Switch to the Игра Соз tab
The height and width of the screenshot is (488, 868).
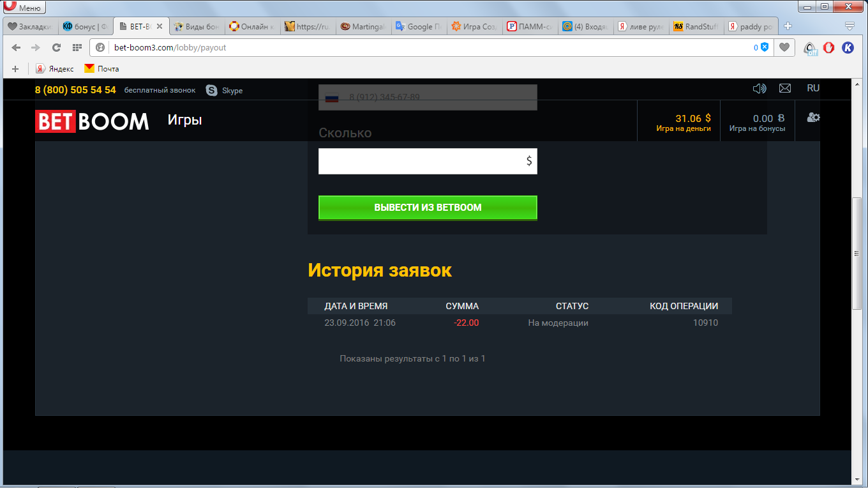tap(474, 27)
